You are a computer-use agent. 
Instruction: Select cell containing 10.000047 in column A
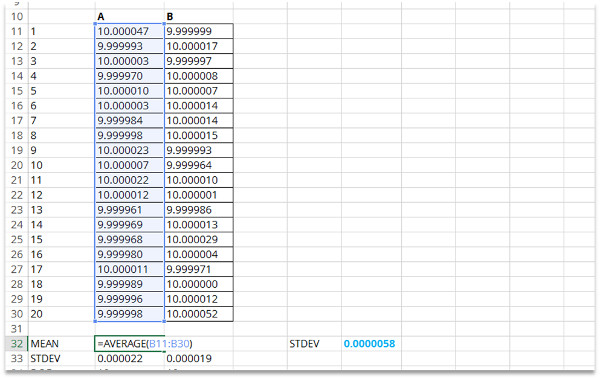129,31
